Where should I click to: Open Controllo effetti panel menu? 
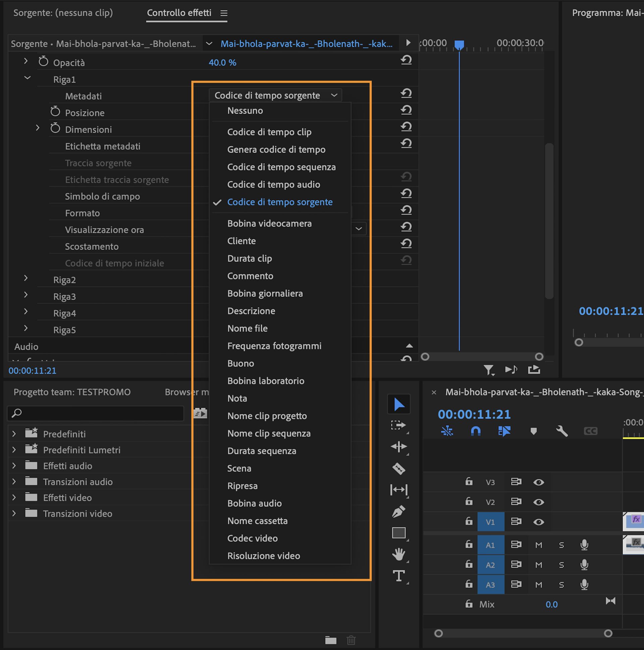(224, 13)
